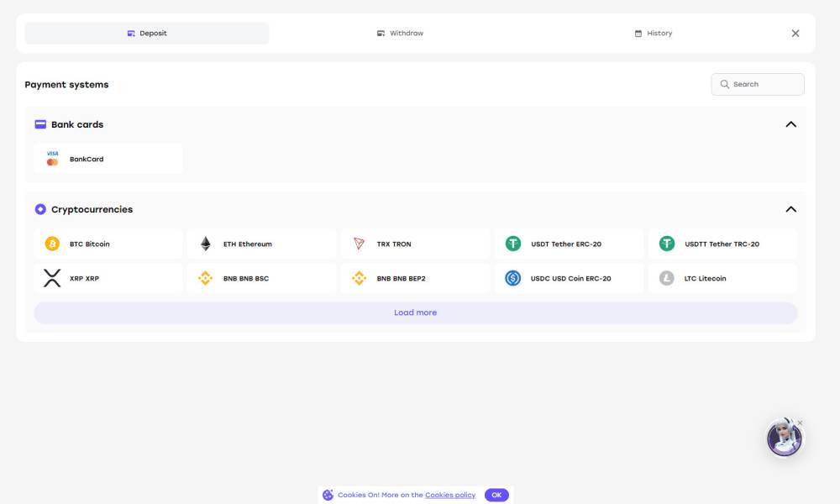Click the History calendar icon
840x504 pixels.
[638, 34]
